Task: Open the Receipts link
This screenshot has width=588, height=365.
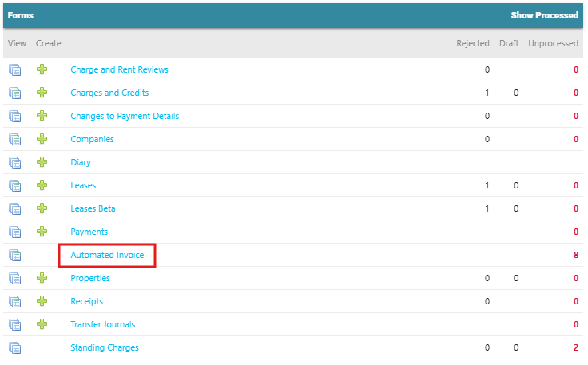Action: pos(86,302)
